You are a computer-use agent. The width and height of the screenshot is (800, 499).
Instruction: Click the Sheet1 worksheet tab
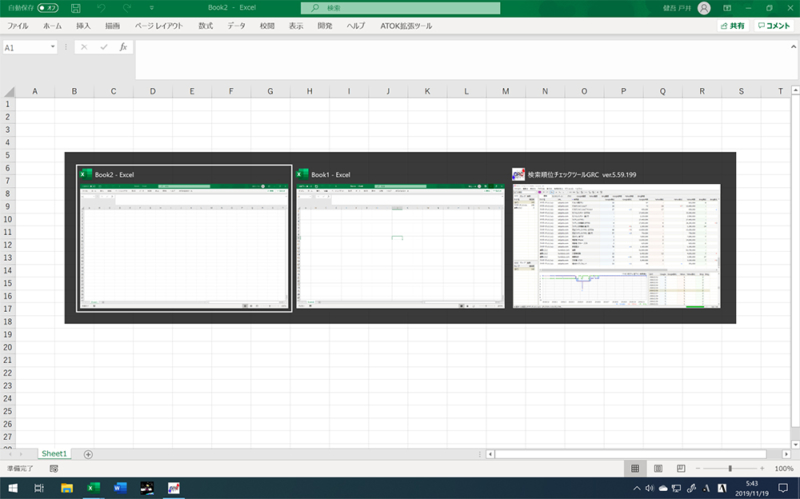click(x=54, y=454)
